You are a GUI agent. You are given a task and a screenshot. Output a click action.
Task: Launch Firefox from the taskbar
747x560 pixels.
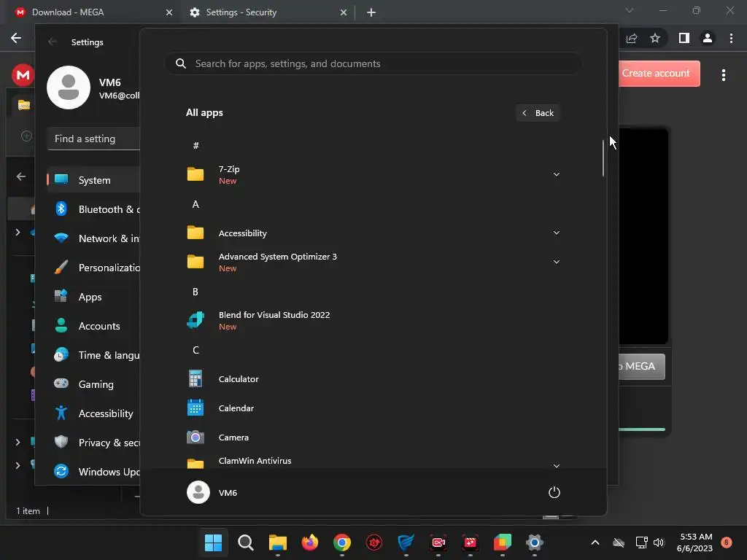click(309, 542)
